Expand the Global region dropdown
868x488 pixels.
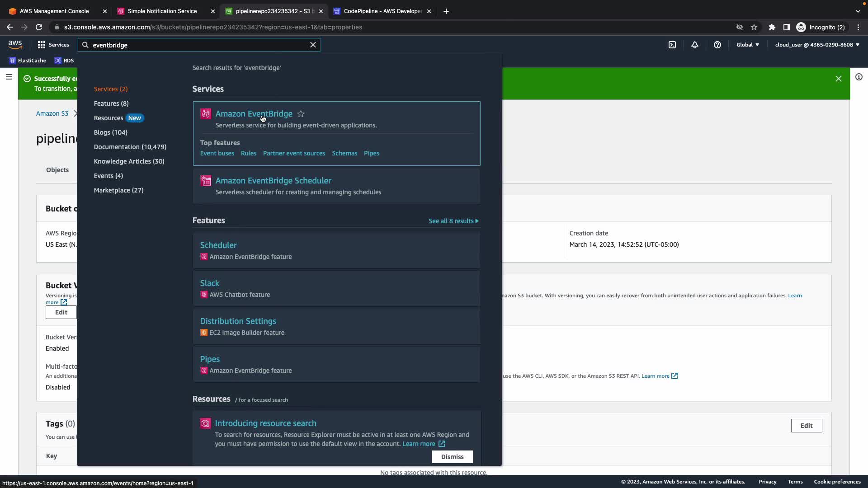(x=748, y=45)
